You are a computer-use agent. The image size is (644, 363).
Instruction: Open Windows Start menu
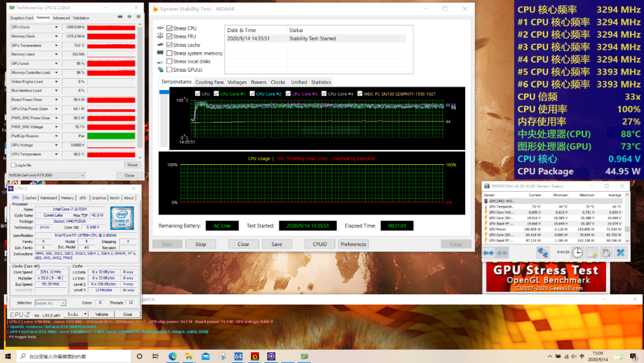(8, 356)
